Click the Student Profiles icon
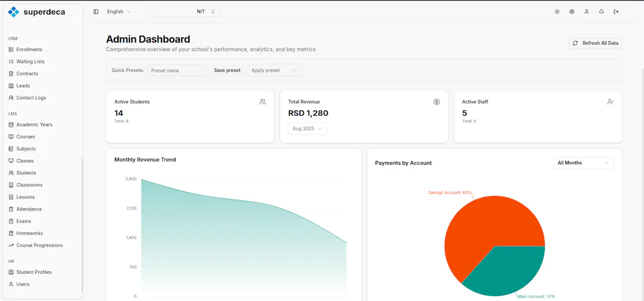Image resolution: width=644 pixels, height=301 pixels. point(11,272)
